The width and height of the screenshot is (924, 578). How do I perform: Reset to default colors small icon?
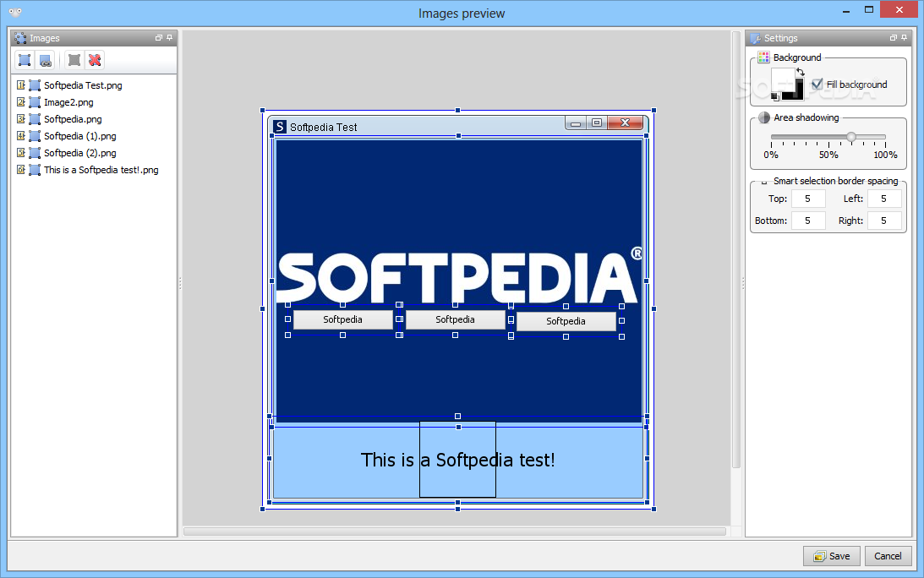point(775,96)
